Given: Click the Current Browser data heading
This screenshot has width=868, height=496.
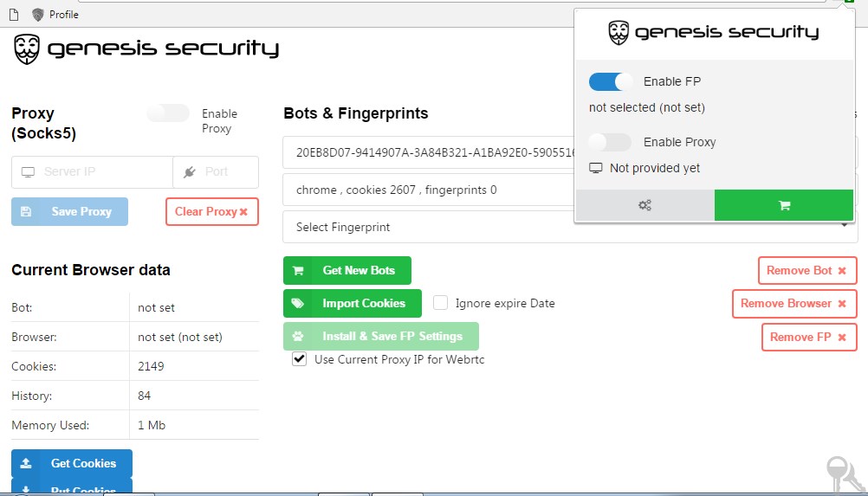Looking at the screenshot, I should point(91,270).
